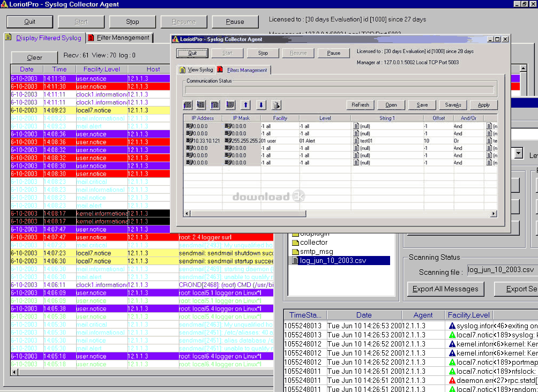
Task: Click the Apply button
Action: pyautogui.click(x=483, y=105)
